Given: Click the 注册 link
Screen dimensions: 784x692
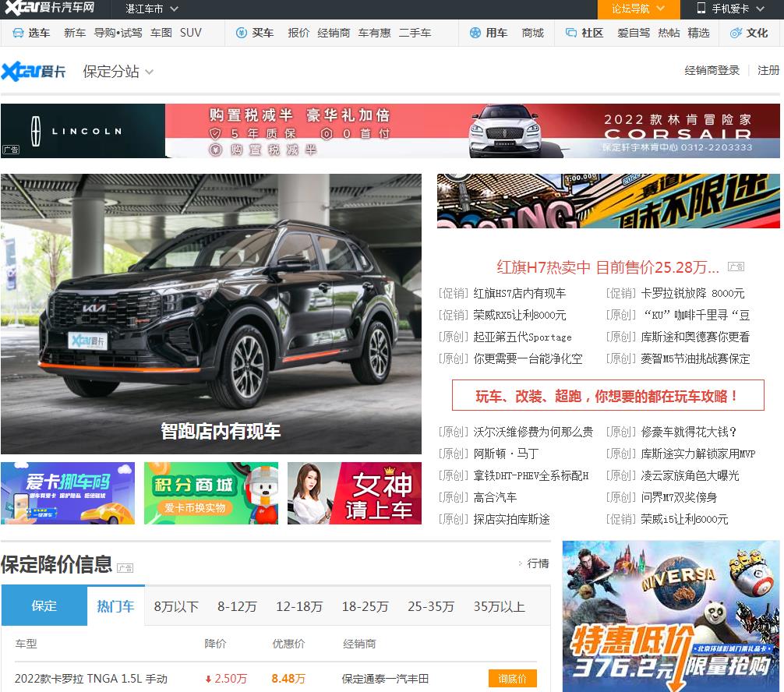Looking at the screenshot, I should [768, 70].
